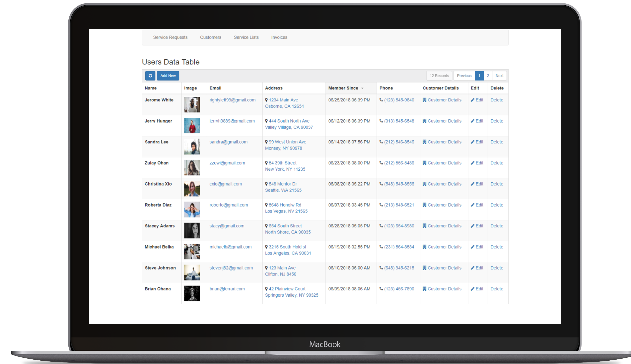
Task: Click Delete on the Stacey Adams row
Action: point(497,226)
